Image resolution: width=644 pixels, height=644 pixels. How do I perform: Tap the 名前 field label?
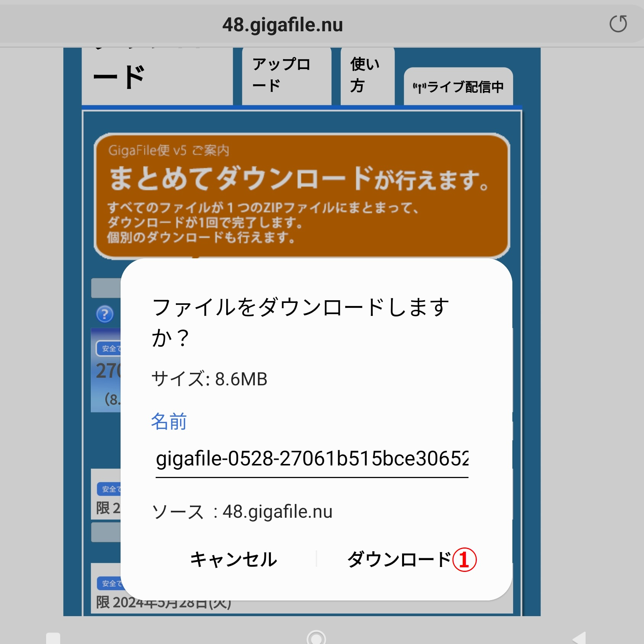pos(169,422)
